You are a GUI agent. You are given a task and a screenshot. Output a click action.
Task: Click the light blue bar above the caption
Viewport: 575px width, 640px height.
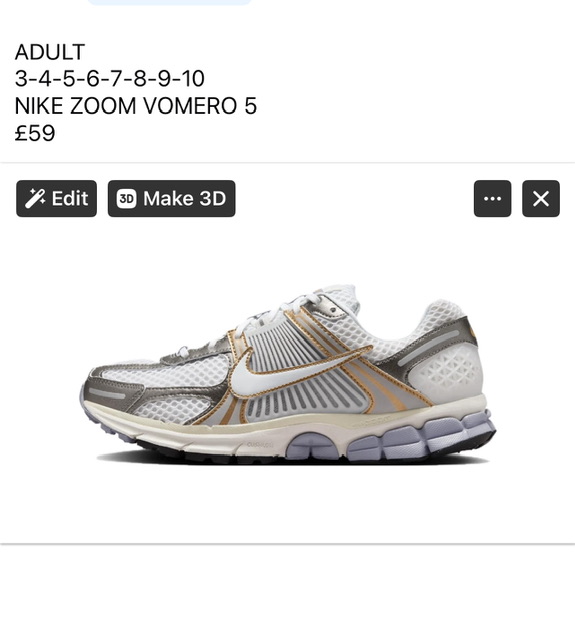coord(169,2)
